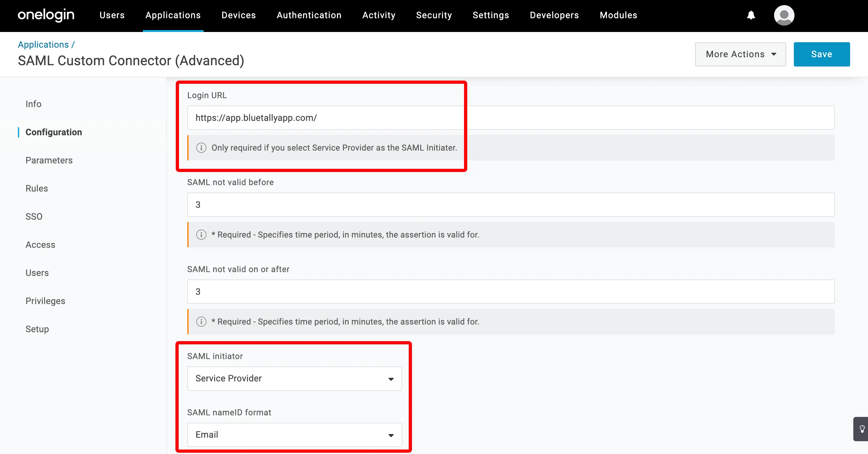
Task: Open the Modules top menu
Action: (618, 15)
